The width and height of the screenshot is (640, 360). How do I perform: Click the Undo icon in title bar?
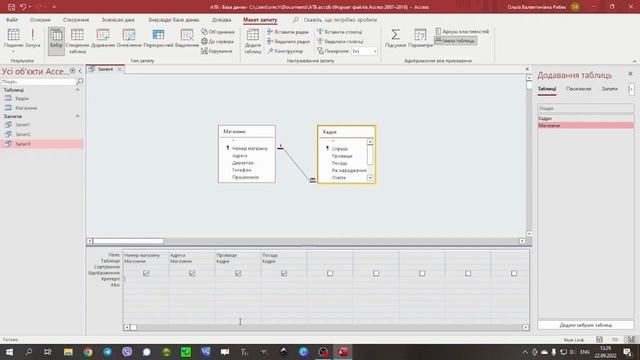pyautogui.click(x=23, y=7)
